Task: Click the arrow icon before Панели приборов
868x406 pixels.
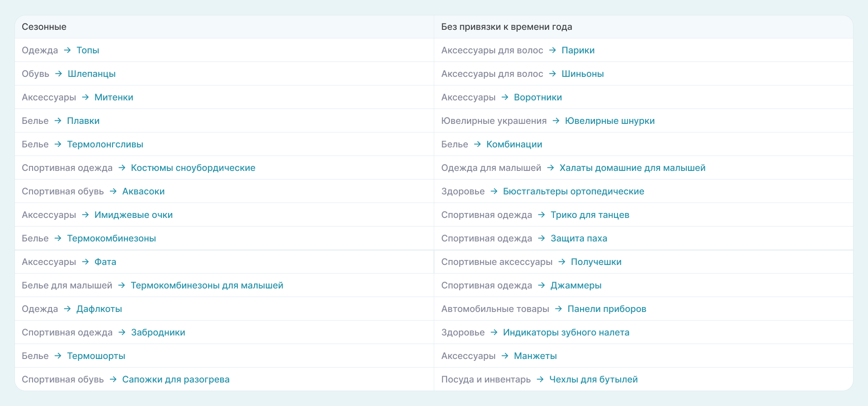Action: 558,309
